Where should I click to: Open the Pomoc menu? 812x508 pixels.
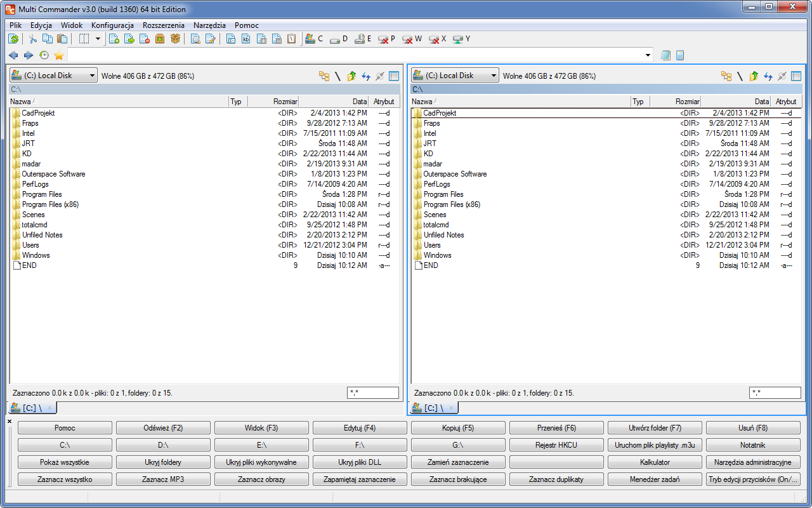[x=247, y=25]
